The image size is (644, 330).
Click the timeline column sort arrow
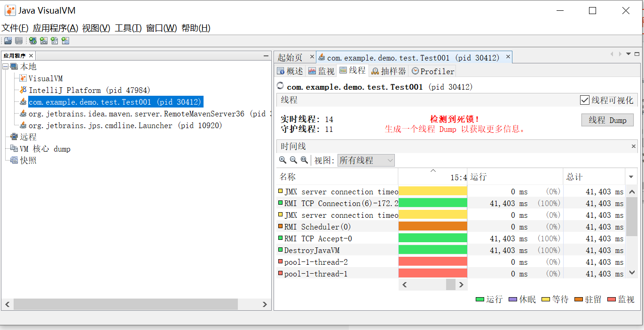(x=433, y=171)
